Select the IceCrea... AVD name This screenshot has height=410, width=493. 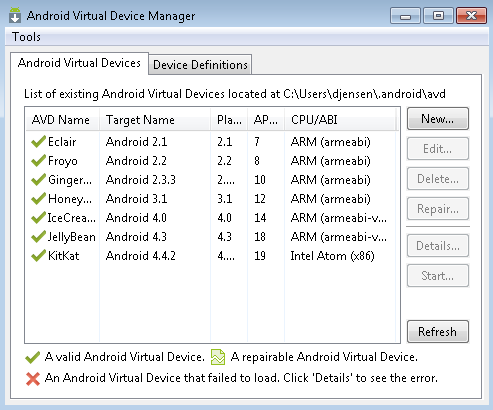tap(72, 218)
